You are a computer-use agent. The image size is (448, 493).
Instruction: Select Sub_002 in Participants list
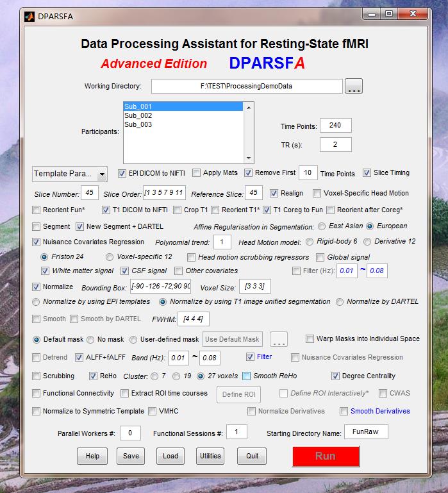[183, 115]
